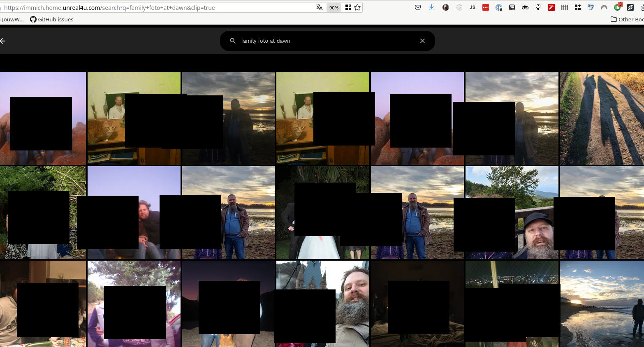
Task: Click the green extension icon with badge 3
Action: (617, 7)
